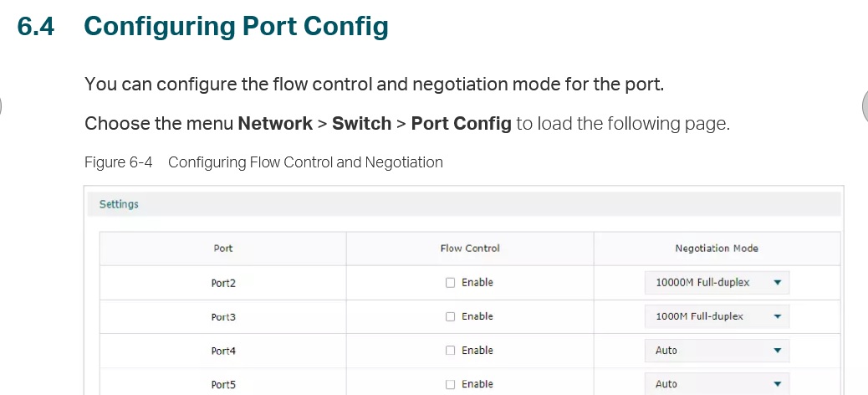The width and height of the screenshot is (868, 395).
Task: Click the section 6.4 heading title
Action: point(236,27)
